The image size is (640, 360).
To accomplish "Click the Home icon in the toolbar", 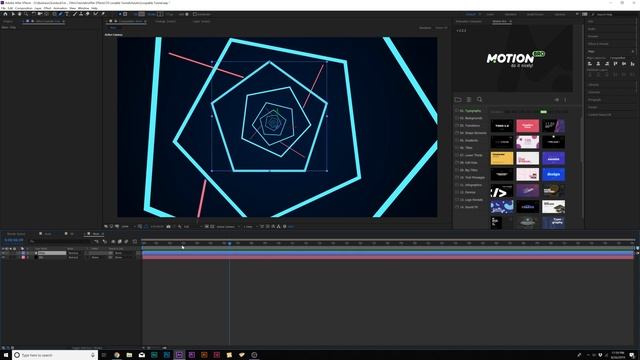I will [5, 14].
